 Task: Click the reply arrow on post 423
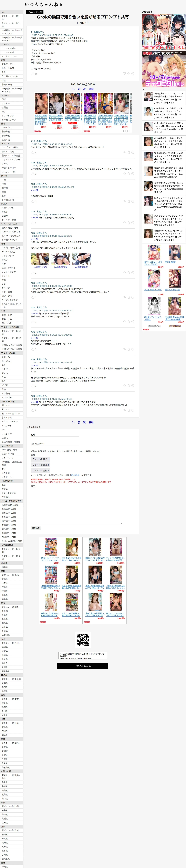(125, 223)
